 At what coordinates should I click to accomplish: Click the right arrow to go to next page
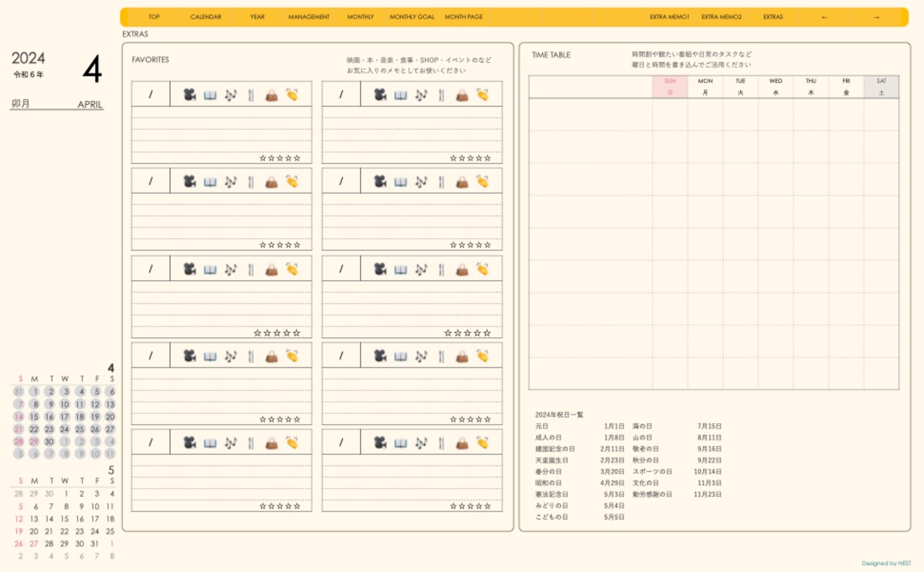coord(876,17)
